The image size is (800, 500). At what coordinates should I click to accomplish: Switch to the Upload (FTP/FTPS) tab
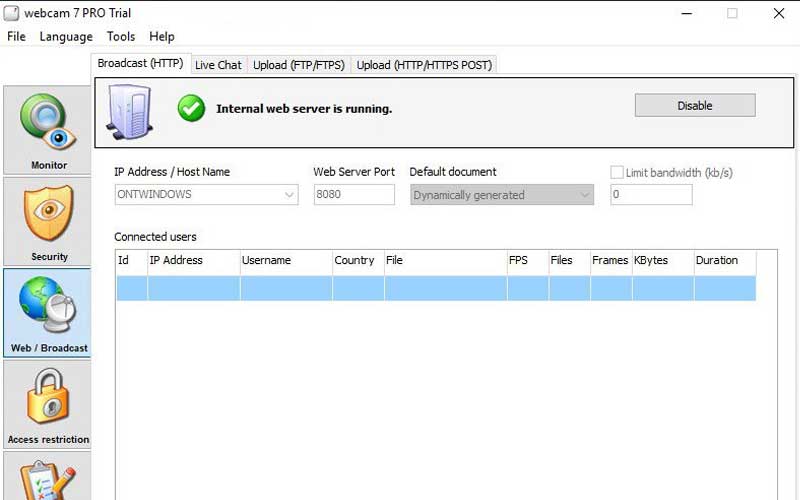coord(299,65)
